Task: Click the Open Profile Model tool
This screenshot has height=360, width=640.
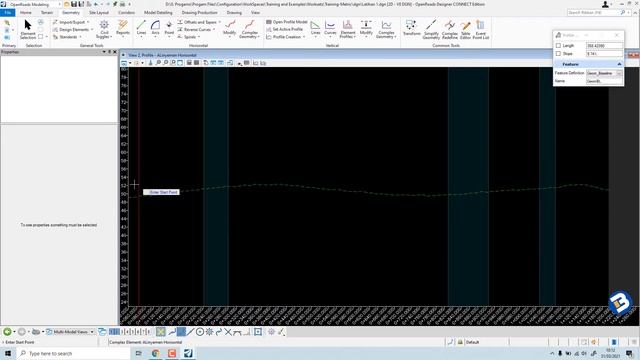Action: (x=287, y=22)
